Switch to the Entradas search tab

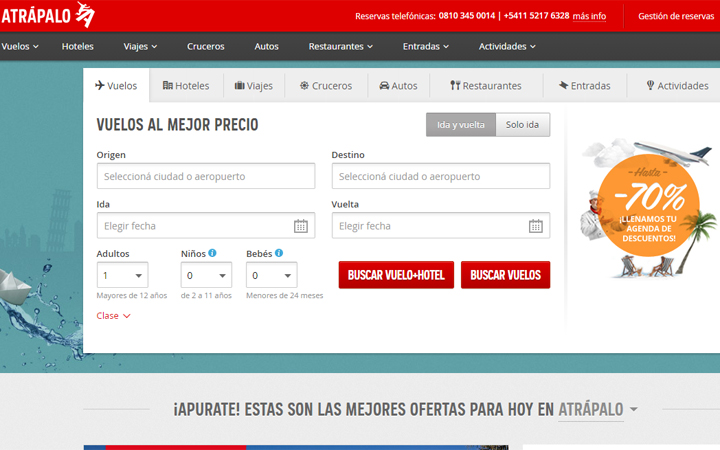click(x=585, y=85)
